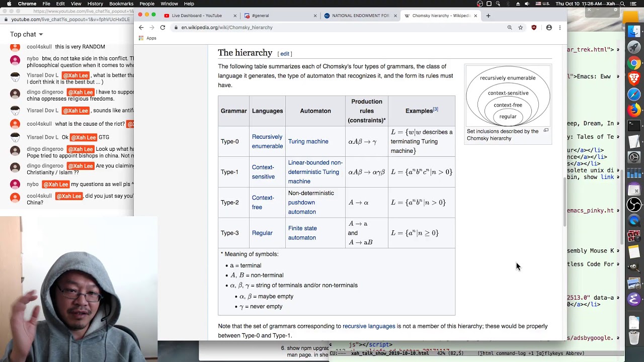Click the Type-0 grammar table cell
The width and height of the screenshot is (644, 362).
(x=233, y=141)
